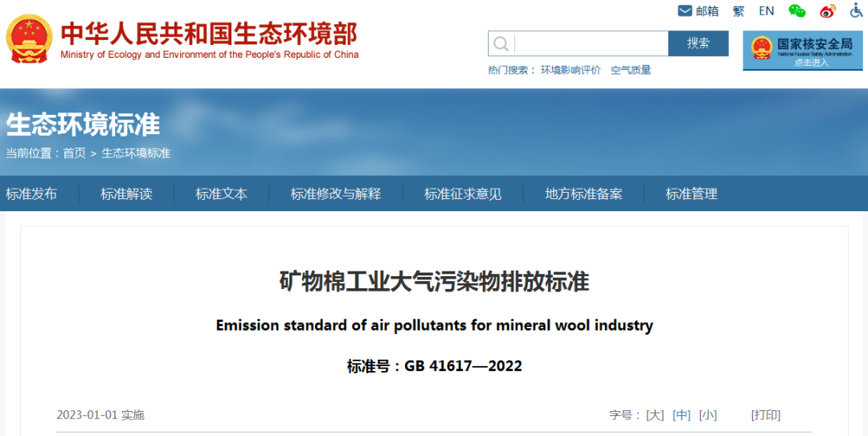The height and width of the screenshot is (436, 868).
Task: Select the 地方标准备案 menu tab
Action: (583, 194)
